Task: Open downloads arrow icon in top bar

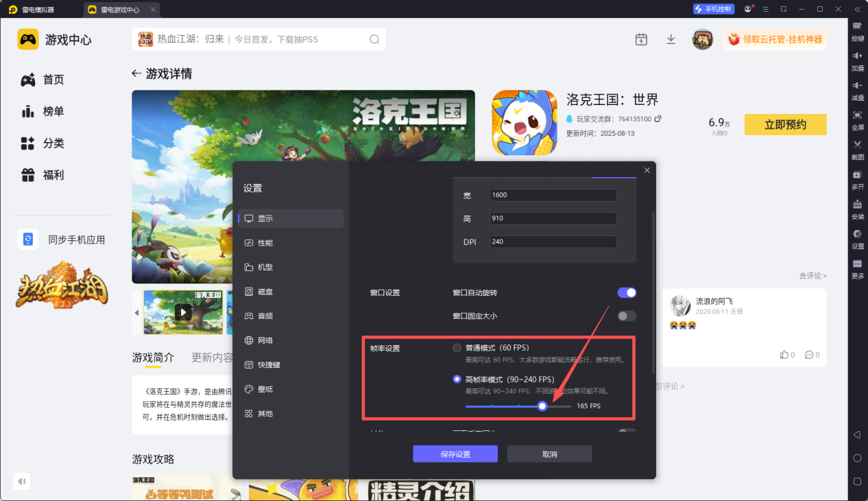Action: coord(671,39)
